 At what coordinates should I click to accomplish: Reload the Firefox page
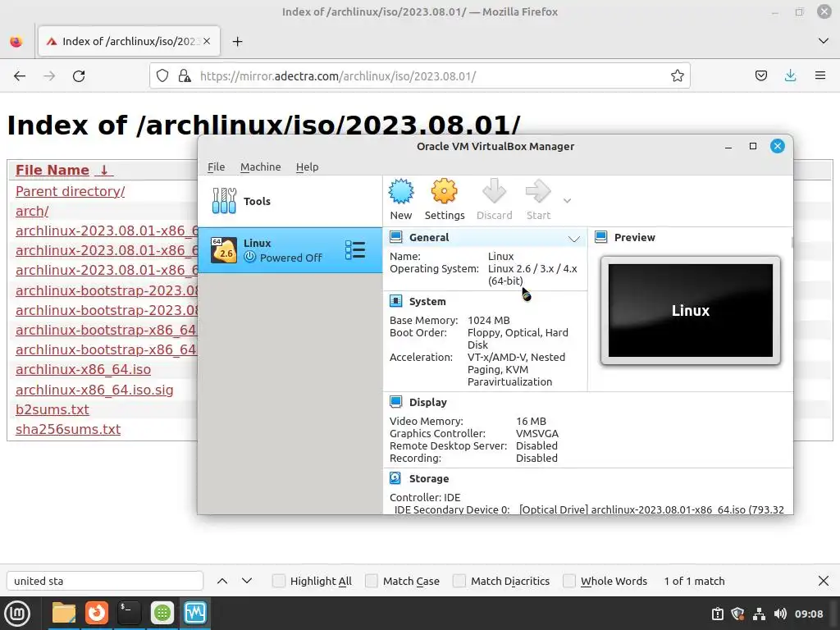79,76
